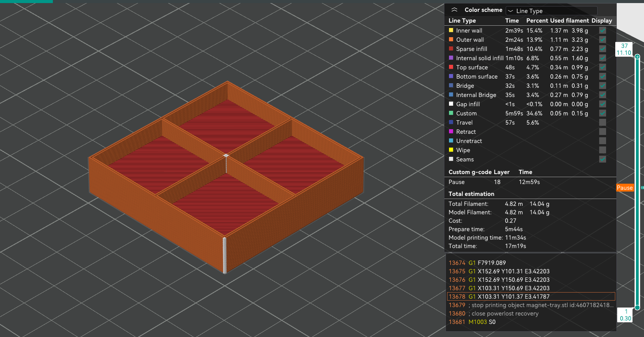This screenshot has width=644, height=337.
Task: Click the orange Pause marker label
Action: pos(624,188)
